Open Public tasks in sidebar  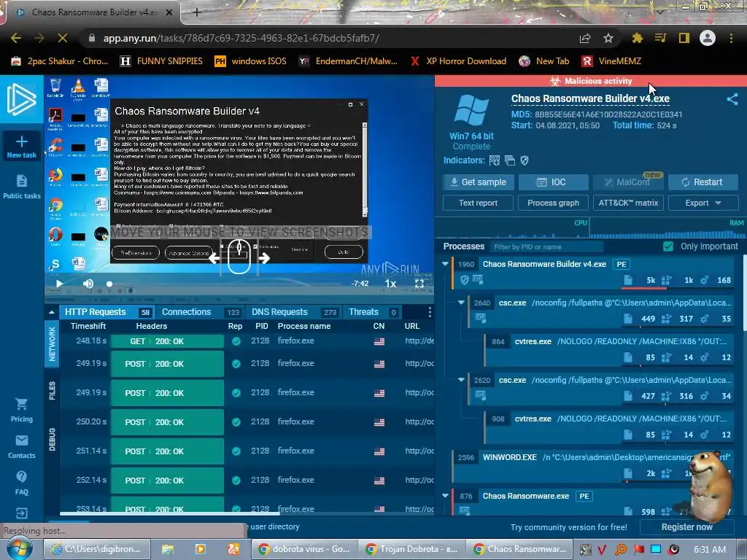(21, 187)
